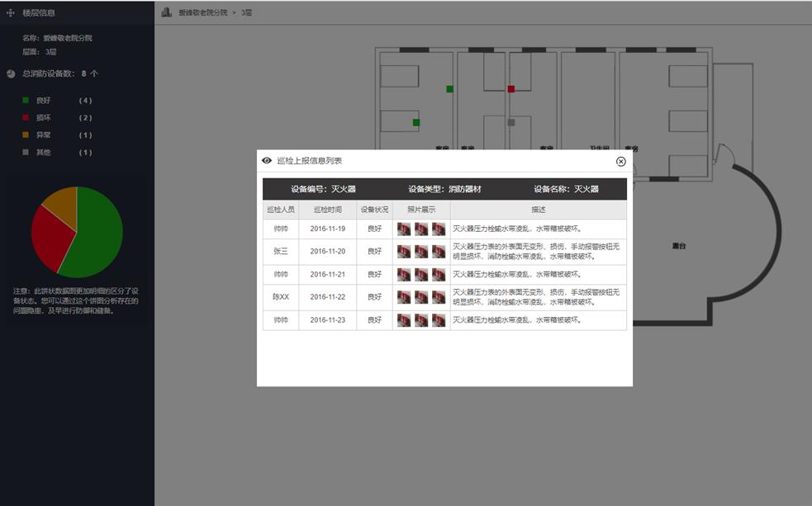812x506 pixels.
Task: Open first photo in the 2016-11-21 row
Action: coord(404,274)
